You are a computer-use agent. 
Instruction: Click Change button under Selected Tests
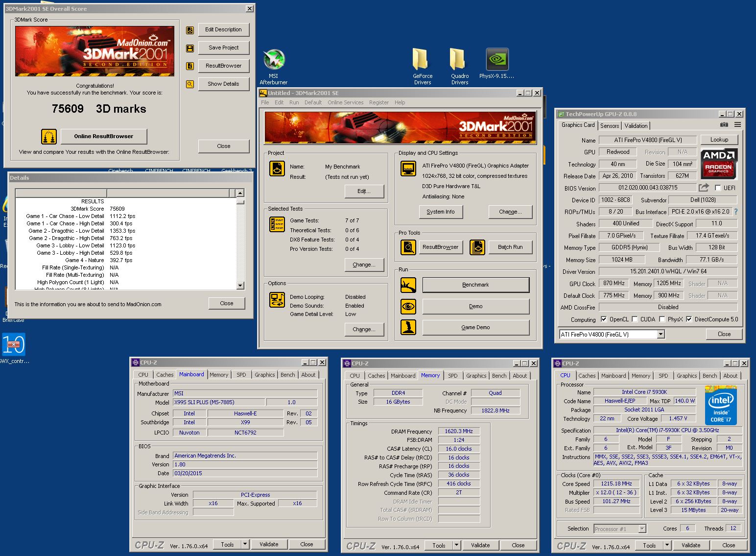tap(364, 265)
